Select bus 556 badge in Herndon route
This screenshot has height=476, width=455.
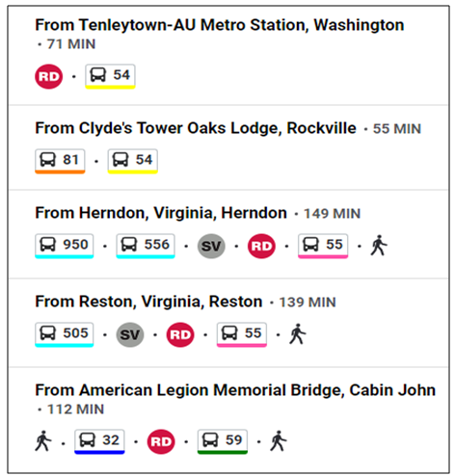(x=146, y=246)
